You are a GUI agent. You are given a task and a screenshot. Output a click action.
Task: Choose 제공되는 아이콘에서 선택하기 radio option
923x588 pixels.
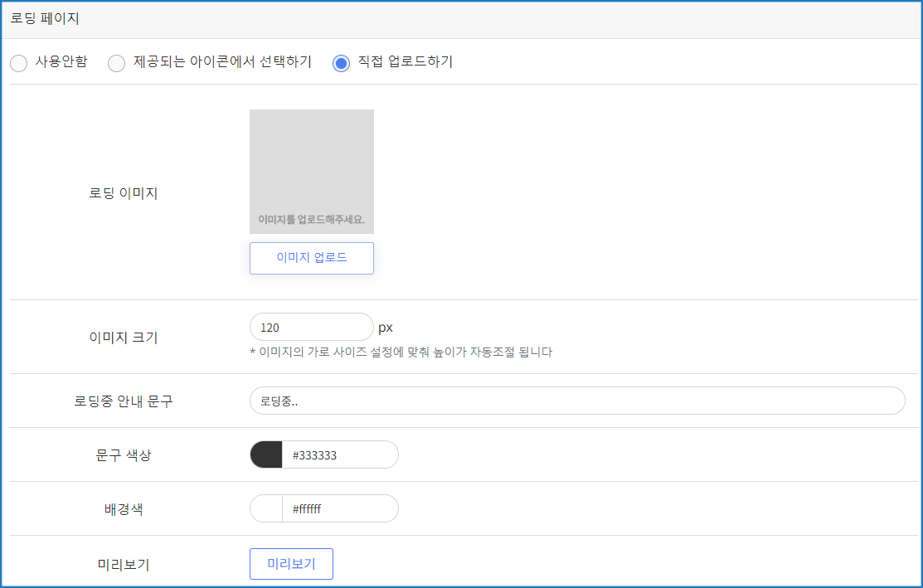[x=117, y=63]
